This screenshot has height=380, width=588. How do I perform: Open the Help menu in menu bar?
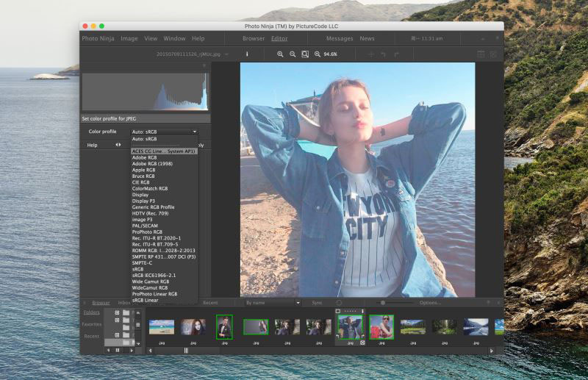point(198,38)
